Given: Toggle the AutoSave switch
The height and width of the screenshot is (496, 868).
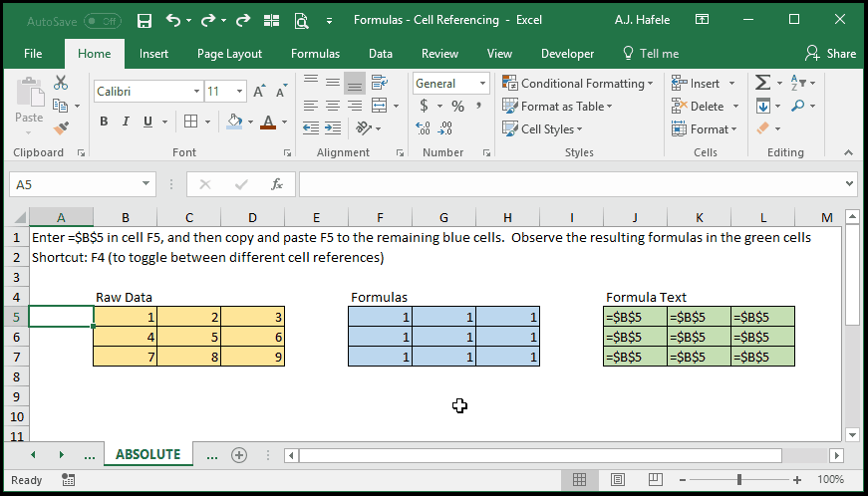Looking at the screenshot, I should [x=103, y=22].
